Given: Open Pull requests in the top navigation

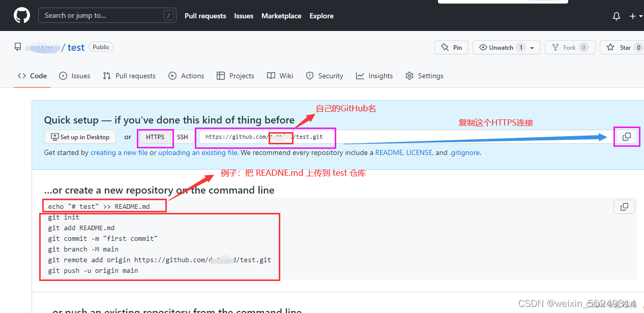Looking at the screenshot, I should pyautogui.click(x=205, y=16).
